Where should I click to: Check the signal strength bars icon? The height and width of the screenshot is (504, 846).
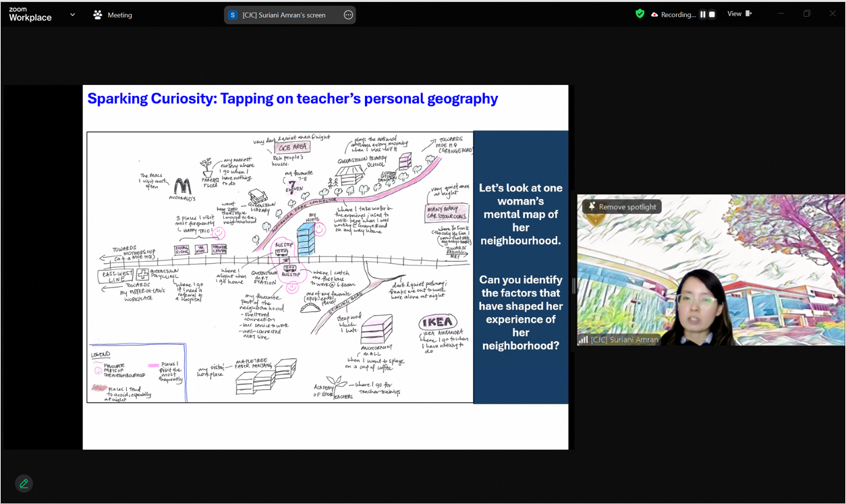point(584,340)
